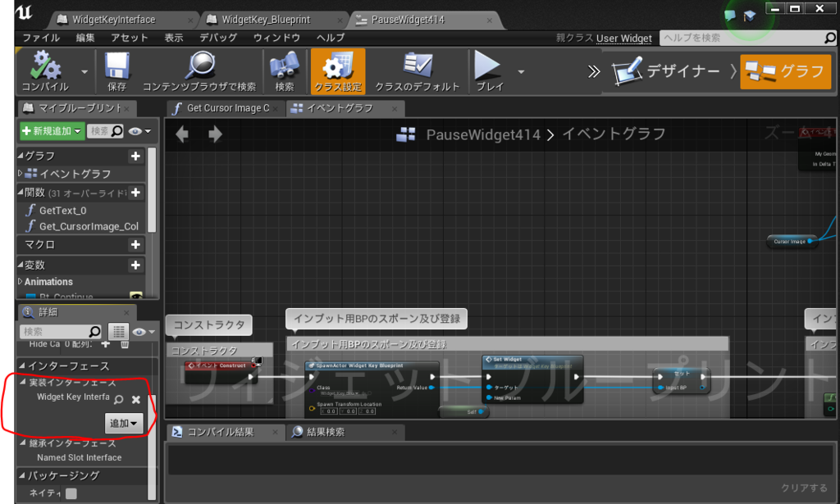Open the ウィンドウ menu
The height and width of the screenshot is (504, 840).
coord(276,38)
